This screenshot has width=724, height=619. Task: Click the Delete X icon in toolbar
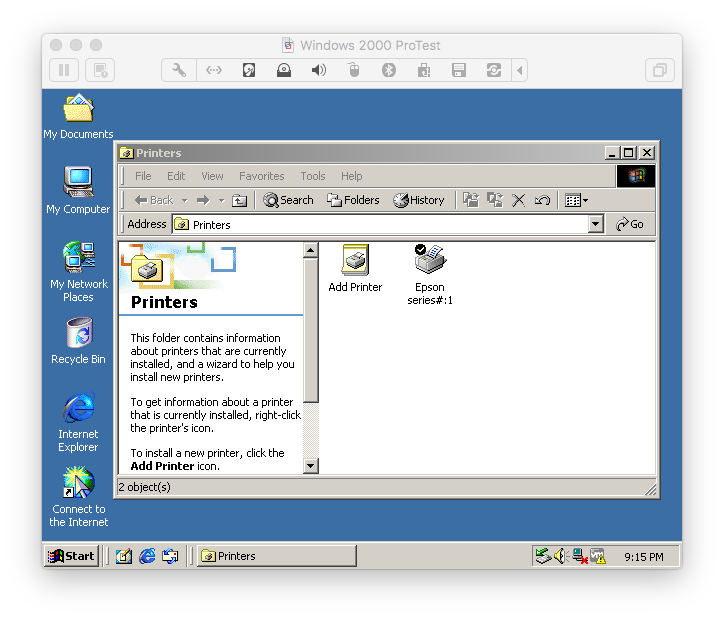(519, 200)
